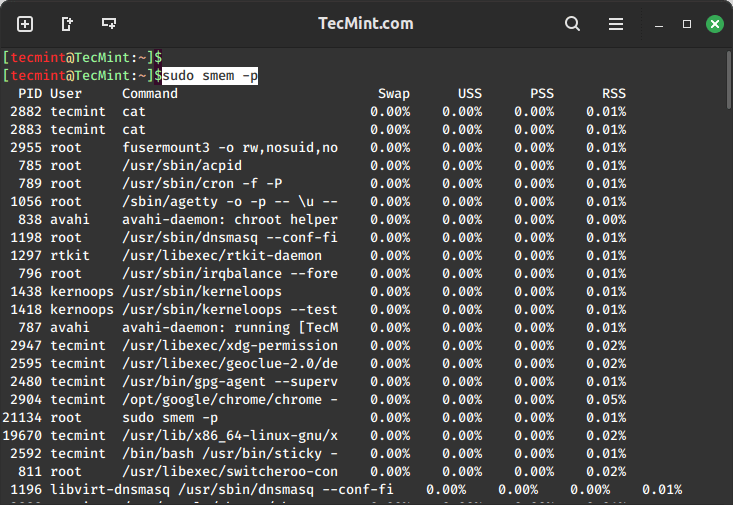Viewport: 733px width, 505px height.
Task: Click the highlighted sudo smem -p command
Action: point(210,75)
